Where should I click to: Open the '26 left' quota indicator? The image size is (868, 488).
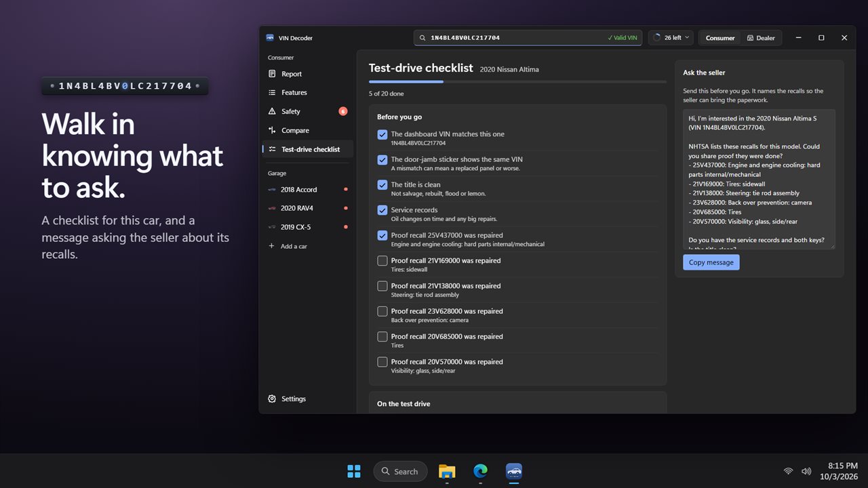pos(671,38)
